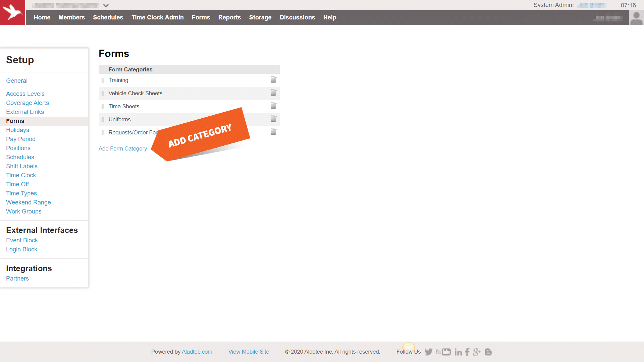Click trash icon for Vehicle Check Sheets
Viewport: 644px width, 362px height.
[x=273, y=93]
